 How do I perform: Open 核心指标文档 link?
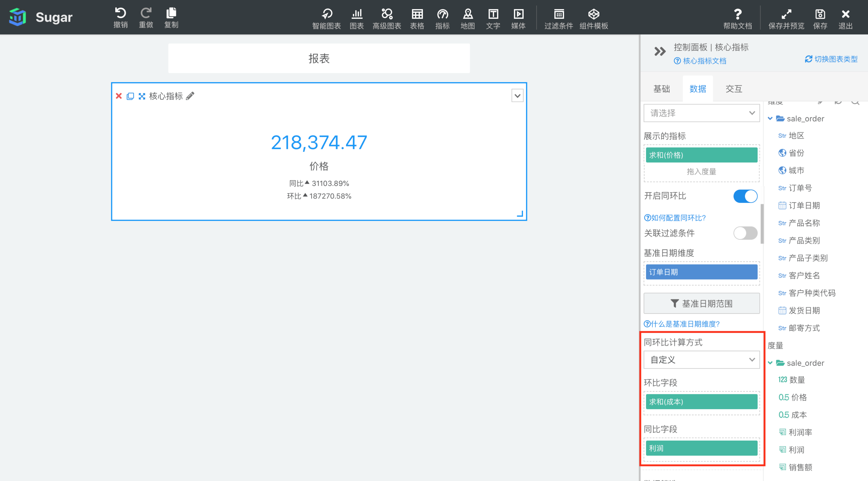tap(700, 61)
